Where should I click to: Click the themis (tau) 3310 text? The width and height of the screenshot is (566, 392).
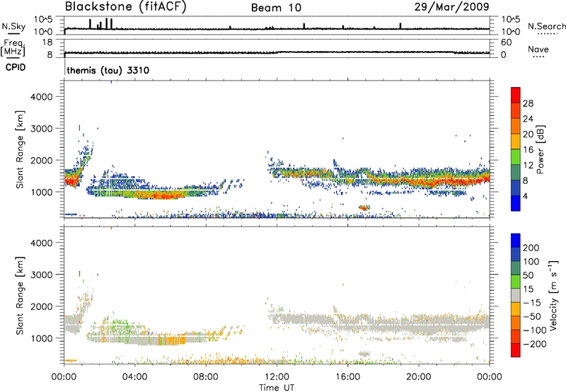(x=108, y=70)
